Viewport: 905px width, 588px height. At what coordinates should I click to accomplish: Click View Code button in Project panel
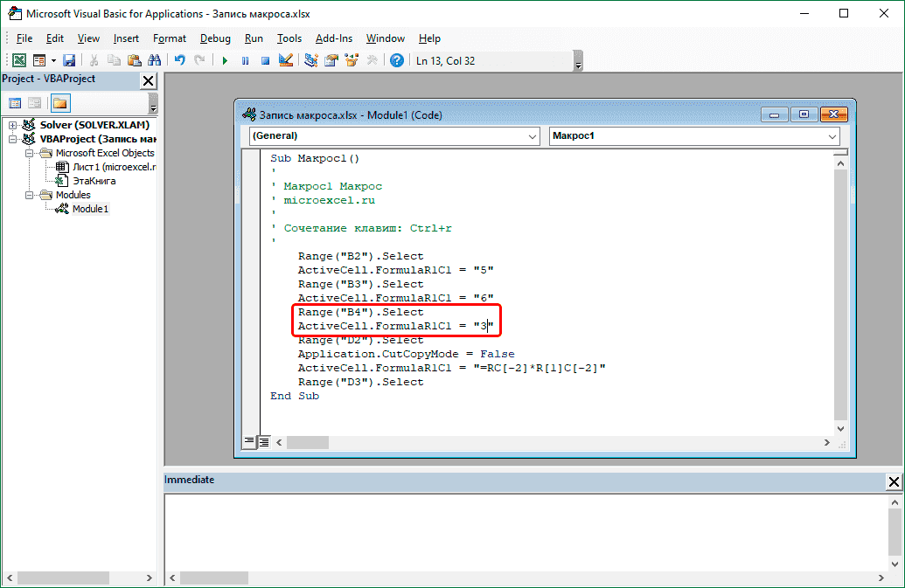point(15,103)
